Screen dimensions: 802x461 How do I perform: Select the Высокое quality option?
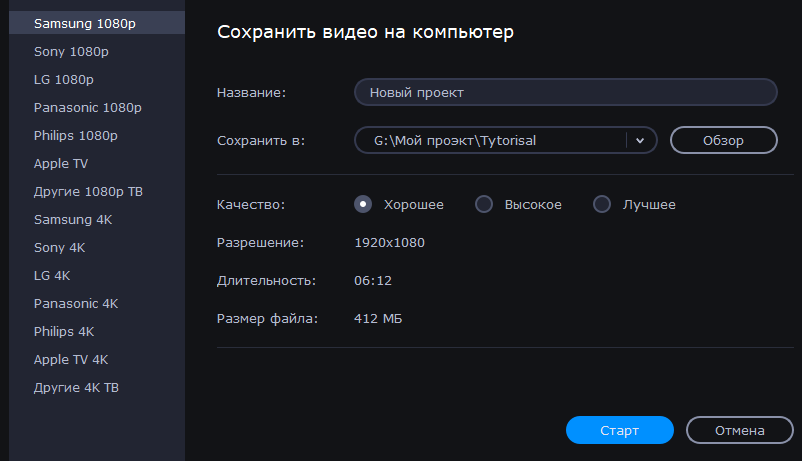pos(484,204)
